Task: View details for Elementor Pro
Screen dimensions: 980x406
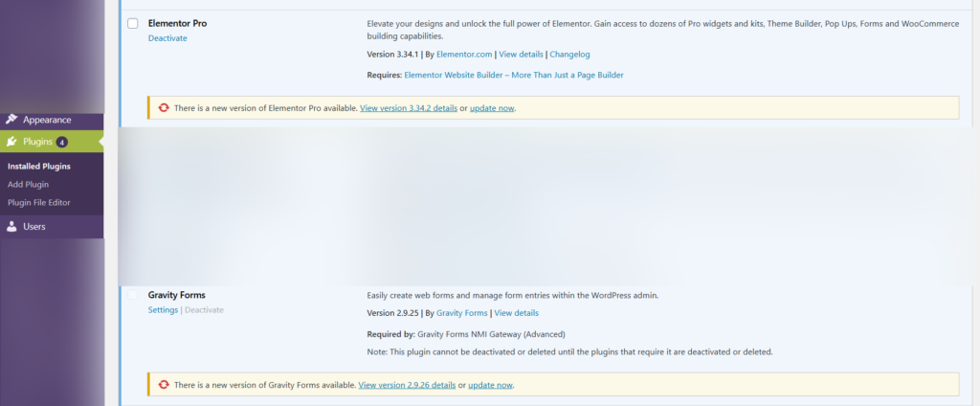Action: coord(521,55)
